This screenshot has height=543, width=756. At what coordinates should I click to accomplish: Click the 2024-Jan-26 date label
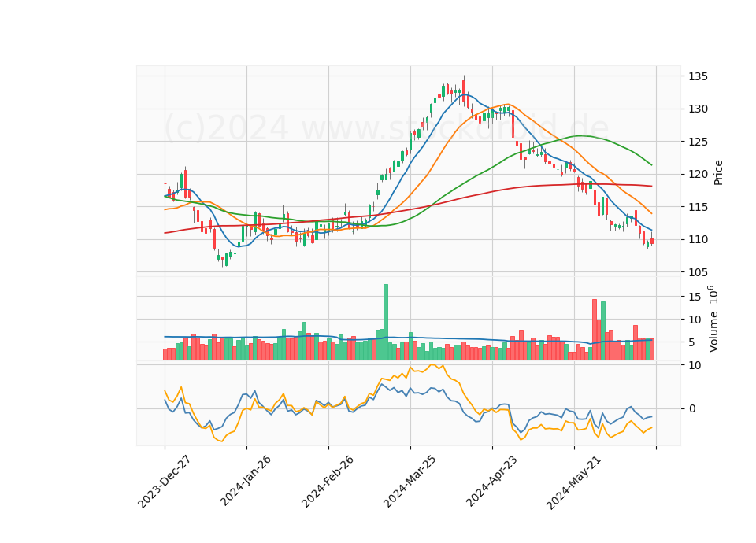coord(246,481)
